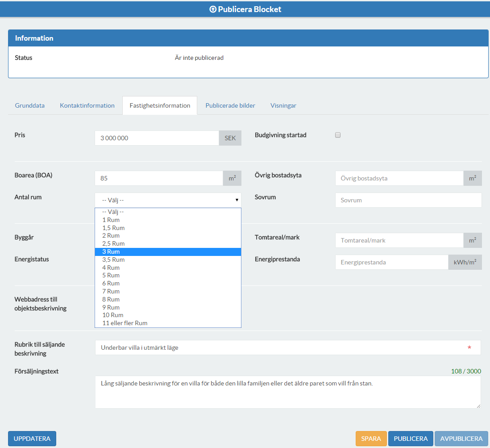This screenshot has width=490, height=448.
Task: Click the SPARA button
Action: tap(371, 439)
